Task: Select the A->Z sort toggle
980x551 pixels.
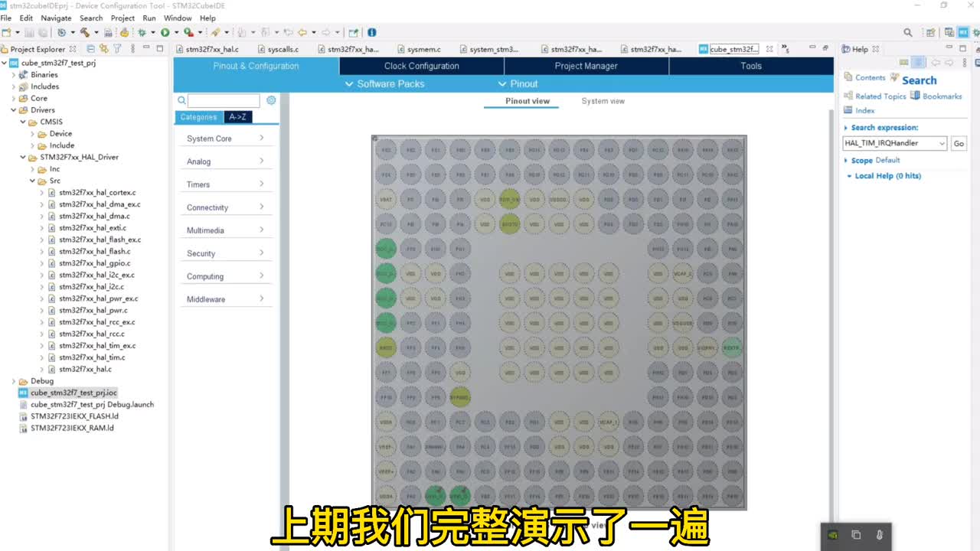Action: point(237,117)
